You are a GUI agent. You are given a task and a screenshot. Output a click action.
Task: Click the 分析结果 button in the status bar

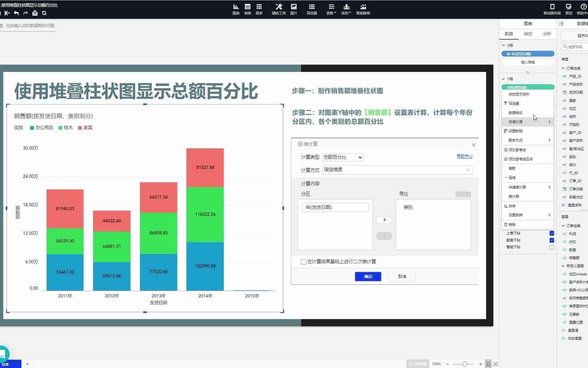[x=418, y=364]
